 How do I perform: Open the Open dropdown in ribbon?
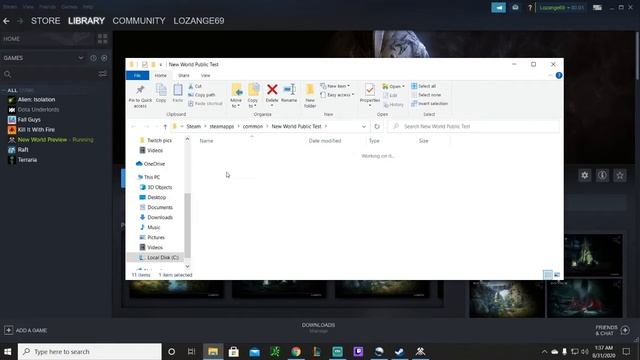pos(393,86)
